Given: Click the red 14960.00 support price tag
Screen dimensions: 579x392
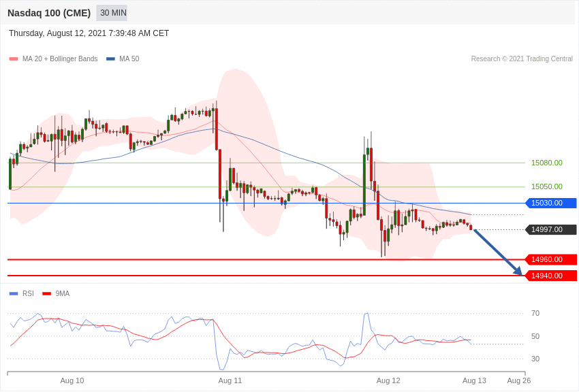Looking at the screenshot, I should click(x=550, y=259).
